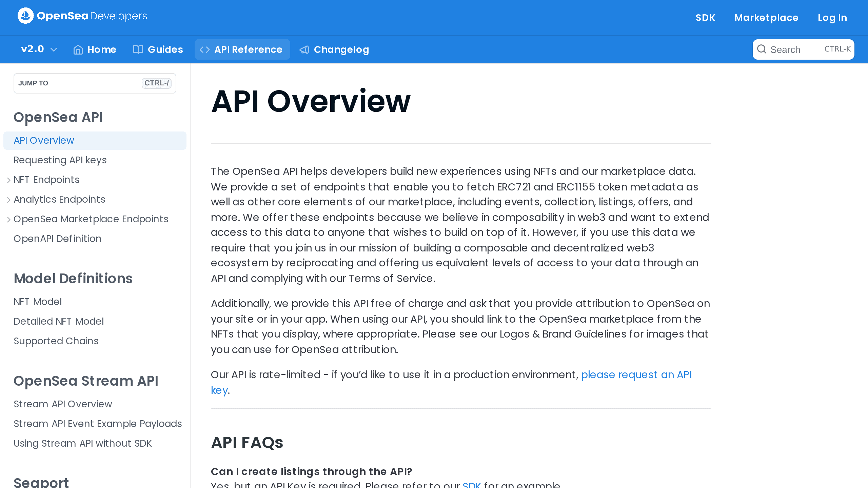This screenshot has width=868, height=488.
Task: Click the OpenSea Developers logo icon
Action: click(x=26, y=16)
